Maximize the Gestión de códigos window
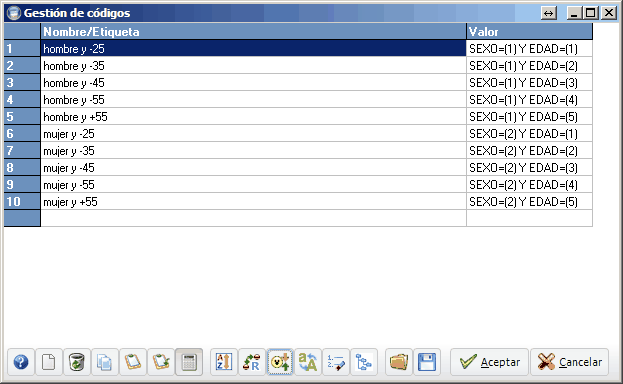 (x=591, y=13)
